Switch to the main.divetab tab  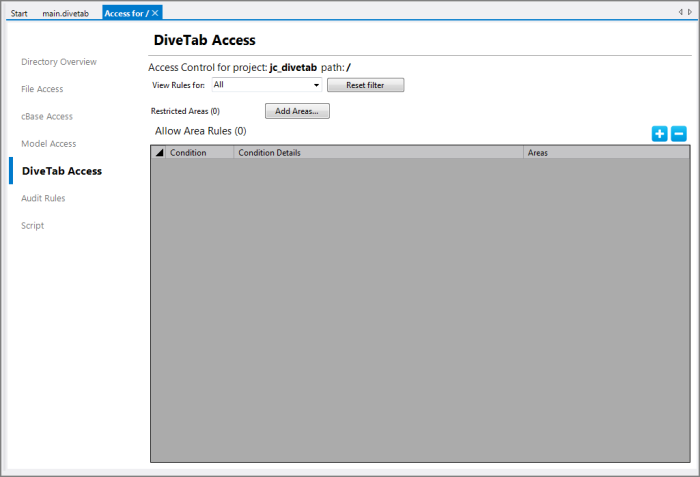(66, 13)
